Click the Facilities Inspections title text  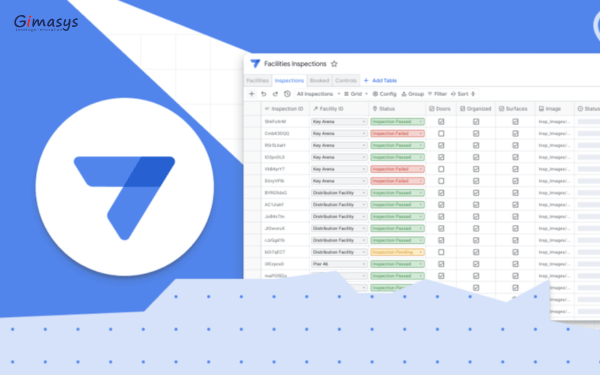coord(295,64)
